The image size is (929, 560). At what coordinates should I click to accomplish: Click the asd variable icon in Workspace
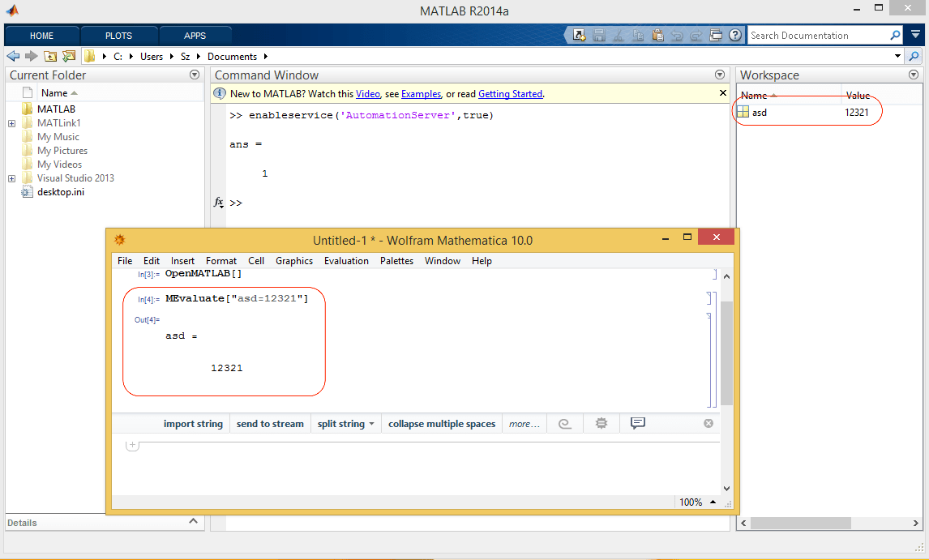pos(743,112)
